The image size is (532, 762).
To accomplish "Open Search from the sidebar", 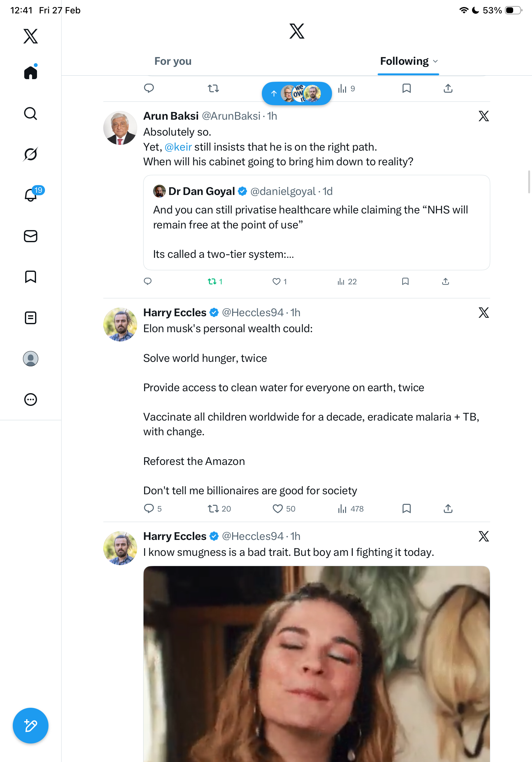I will [31, 114].
